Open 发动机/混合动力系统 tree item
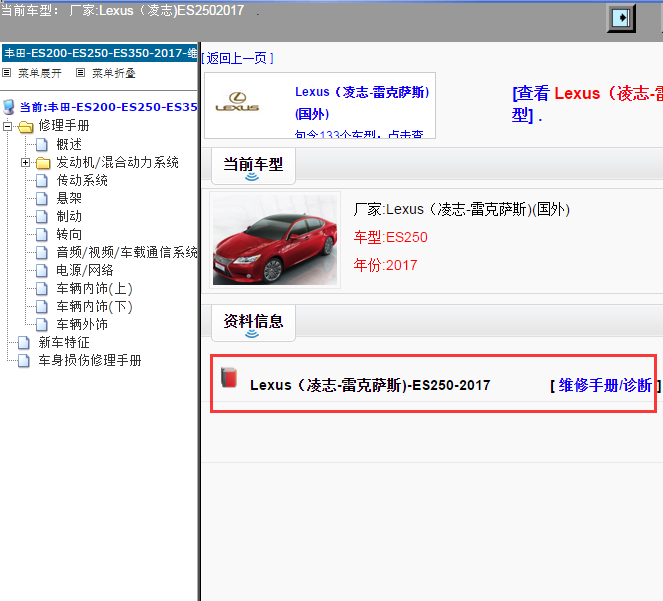 click(x=117, y=162)
